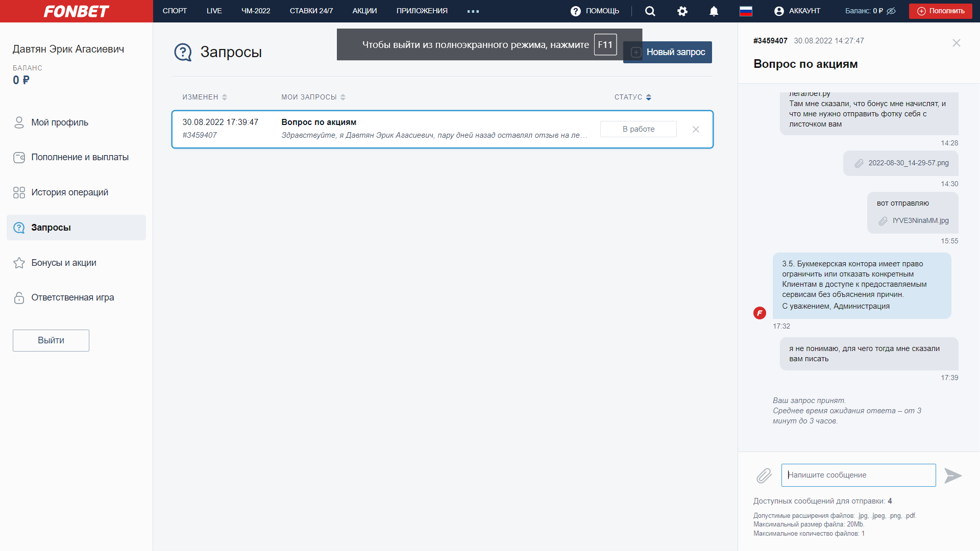The width and height of the screenshot is (980, 551).
Task: Open the 2022-08-30_14-29-57.png attachment
Action: (908, 163)
